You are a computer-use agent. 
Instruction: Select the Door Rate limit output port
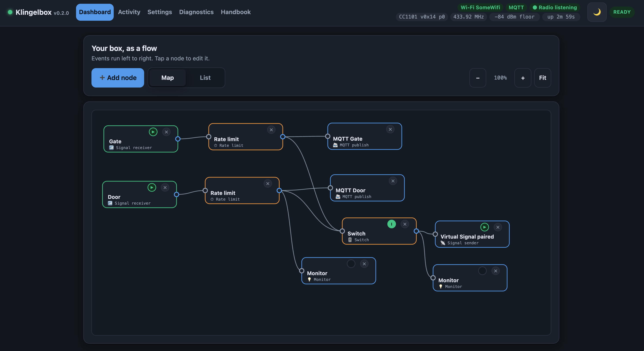click(279, 190)
